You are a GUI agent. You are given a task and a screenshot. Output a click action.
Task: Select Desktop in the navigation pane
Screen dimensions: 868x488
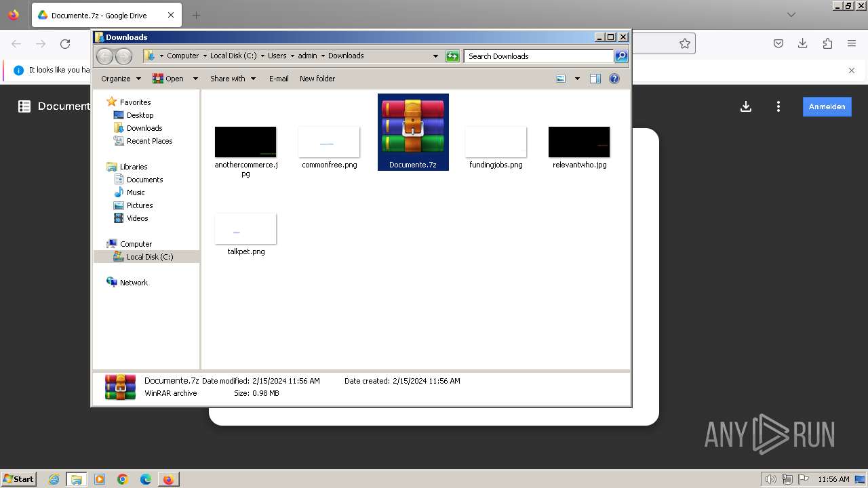point(140,115)
